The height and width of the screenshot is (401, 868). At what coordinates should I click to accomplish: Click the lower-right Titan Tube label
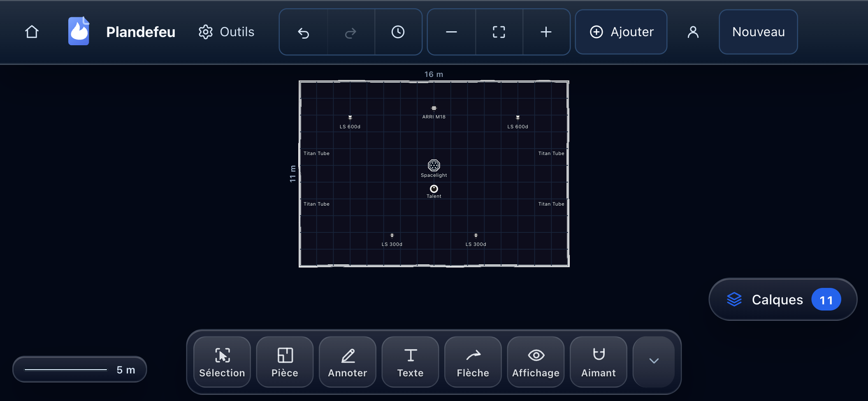[x=551, y=204]
